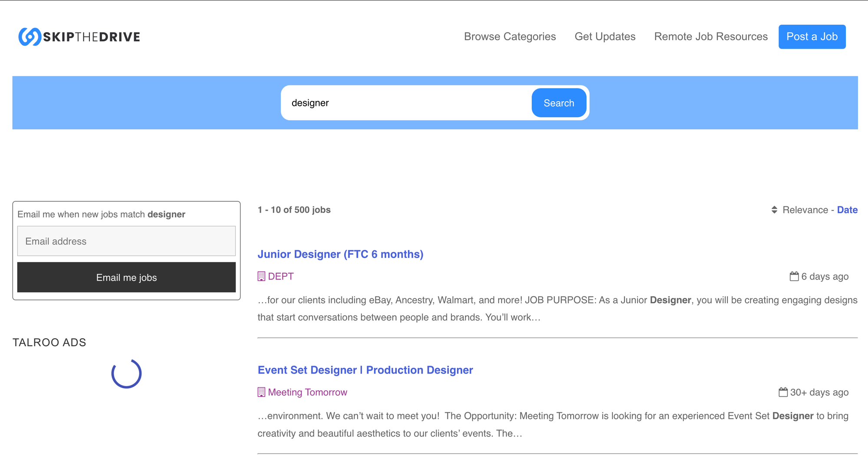This screenshot has height=471, width=868.
Task: Click the SkipTheDrive logo icon
Action: tap(30, 37)
